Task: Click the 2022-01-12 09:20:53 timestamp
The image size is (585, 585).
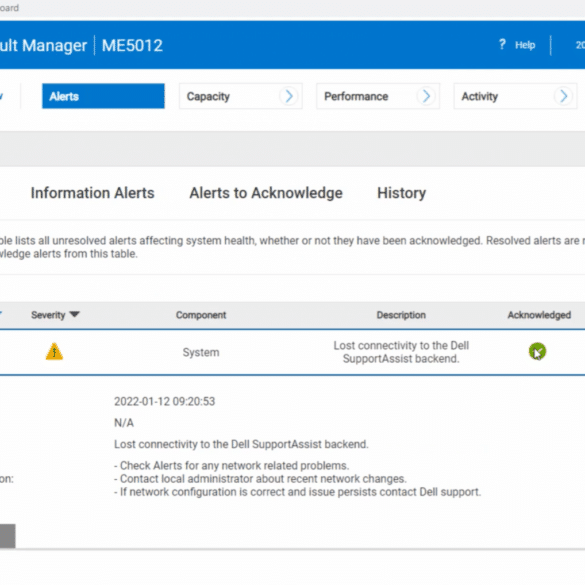Action: click(x=165, y=401)
